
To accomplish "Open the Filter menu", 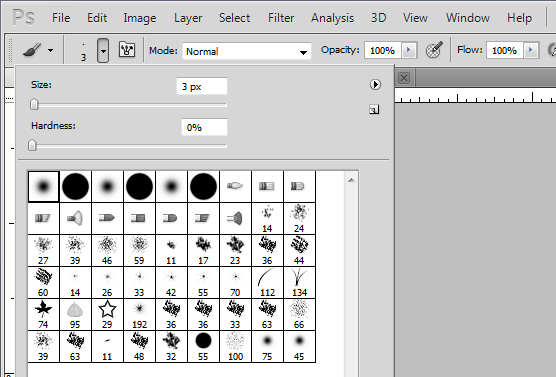I will point(281,18).
